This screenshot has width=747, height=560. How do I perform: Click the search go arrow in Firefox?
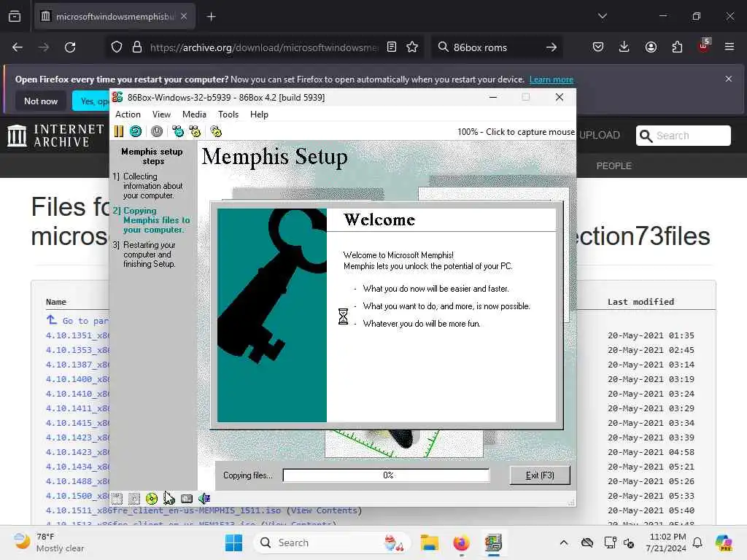click(x=551, y=47)
